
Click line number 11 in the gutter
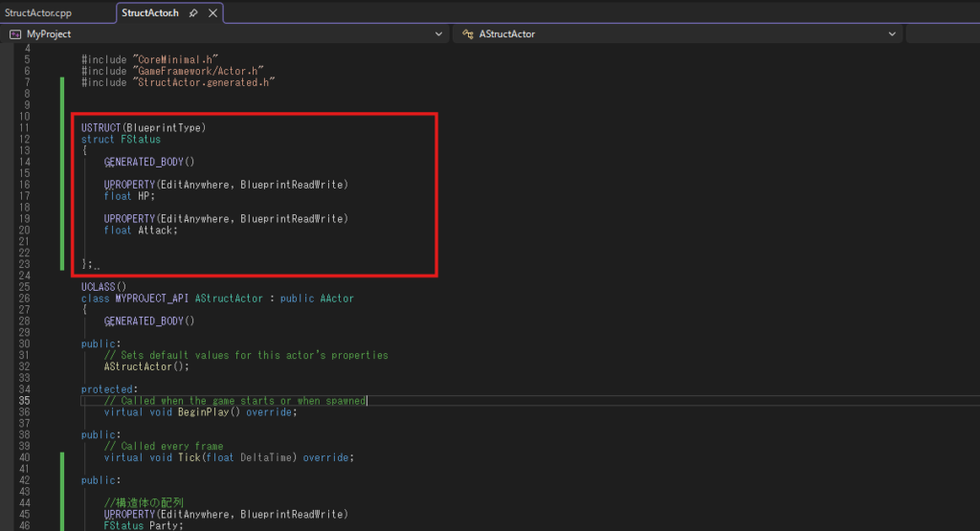24,127
